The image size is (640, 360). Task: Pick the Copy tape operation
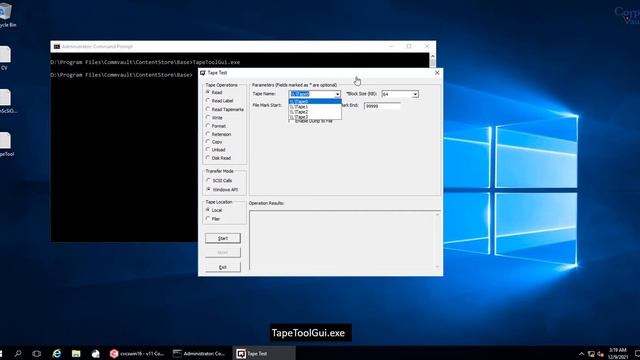point(214,142)
